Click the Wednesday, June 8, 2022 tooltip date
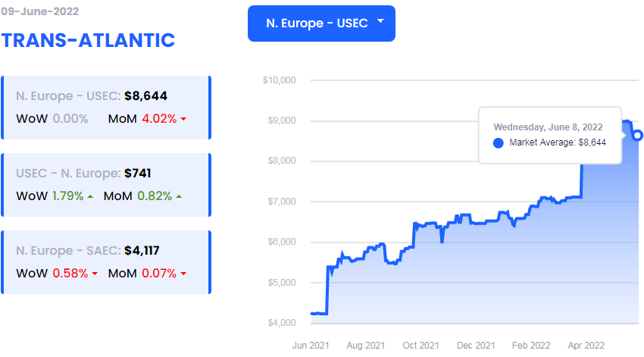This screenshot has height=357, width=644. coord(548,127)
